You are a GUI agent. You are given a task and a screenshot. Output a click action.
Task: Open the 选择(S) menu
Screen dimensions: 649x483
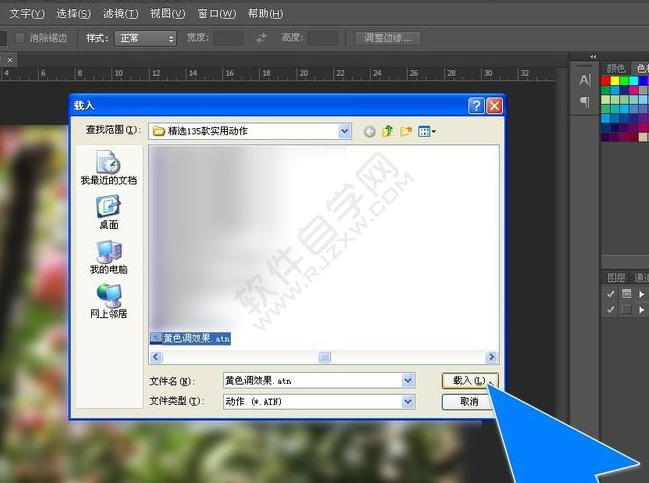point(73,14)
